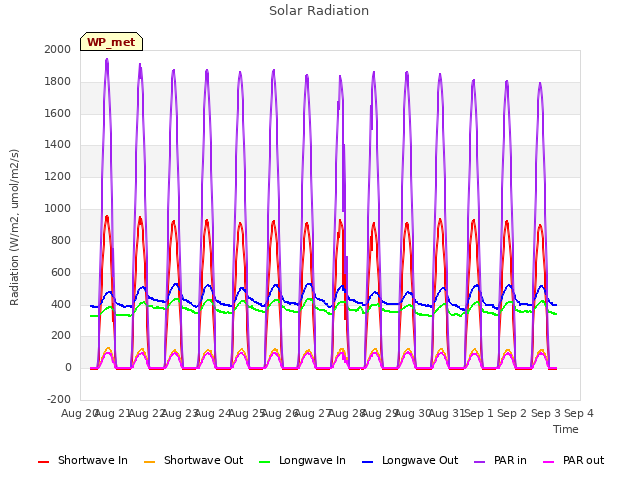Click the 1400 y-axis tick label
The height and width of the screenshot is (480, 640).
tap(58, 145)
